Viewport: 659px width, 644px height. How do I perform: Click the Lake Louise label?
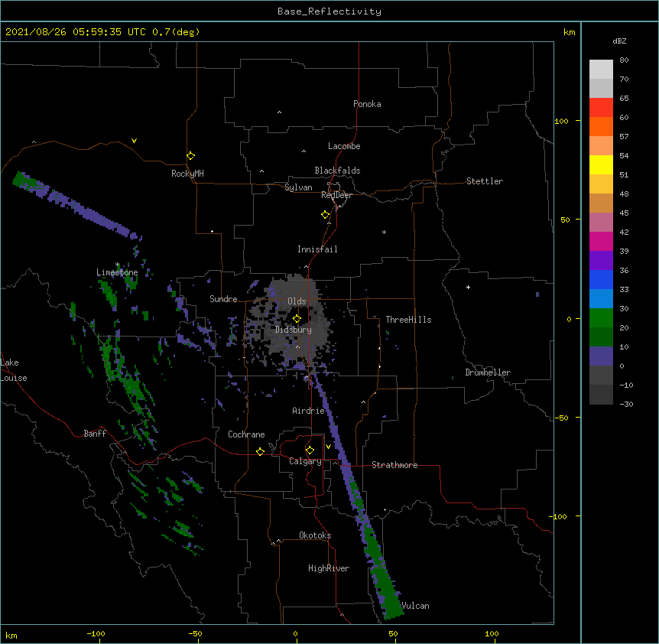coord(14,370)
